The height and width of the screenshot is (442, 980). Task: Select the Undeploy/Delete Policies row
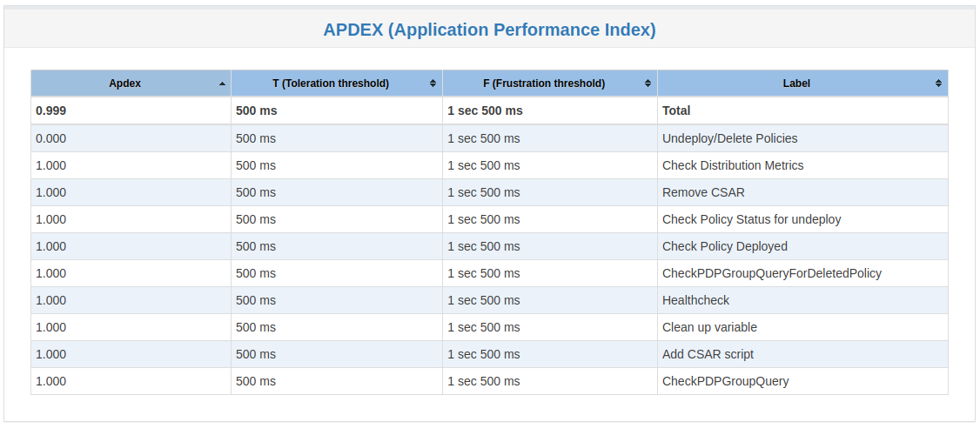tap(489, 138)
